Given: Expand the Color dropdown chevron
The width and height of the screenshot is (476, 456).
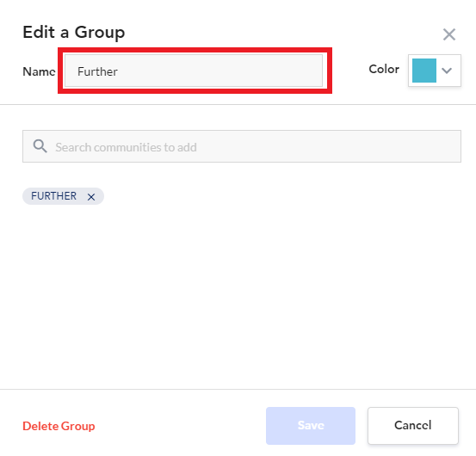Looking at the screenshot, I should click(447, 71).
